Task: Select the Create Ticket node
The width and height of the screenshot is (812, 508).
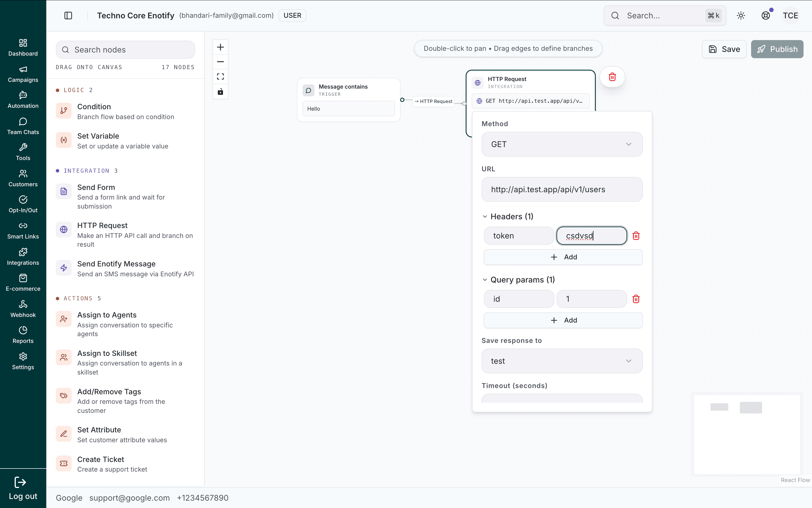Action: [125, 464]
